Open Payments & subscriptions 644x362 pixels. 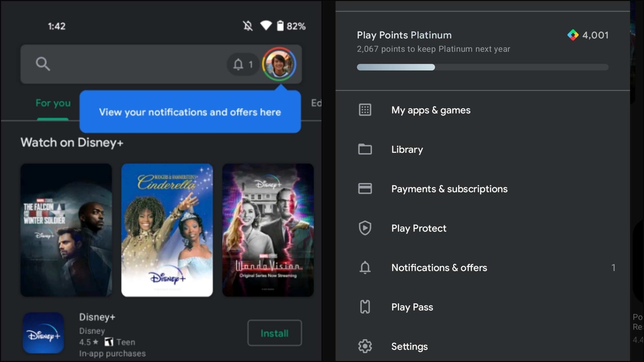pyautogui.click(x=483, y=189)
